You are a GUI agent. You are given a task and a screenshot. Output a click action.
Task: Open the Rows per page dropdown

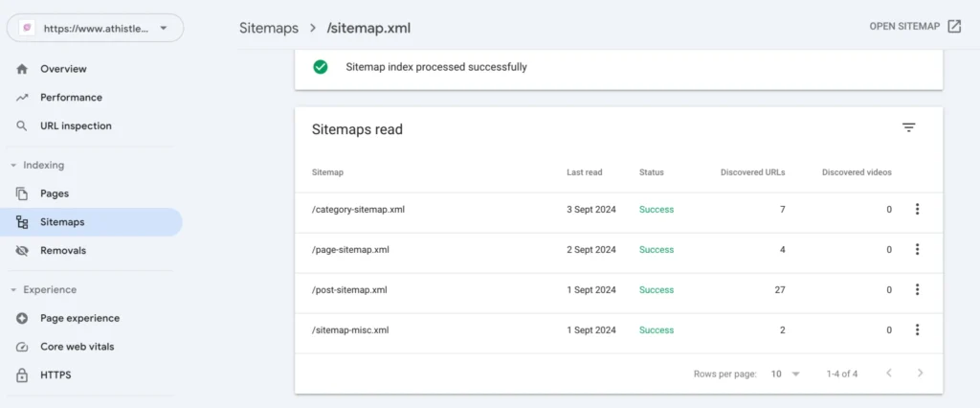[x=786, y=374]
